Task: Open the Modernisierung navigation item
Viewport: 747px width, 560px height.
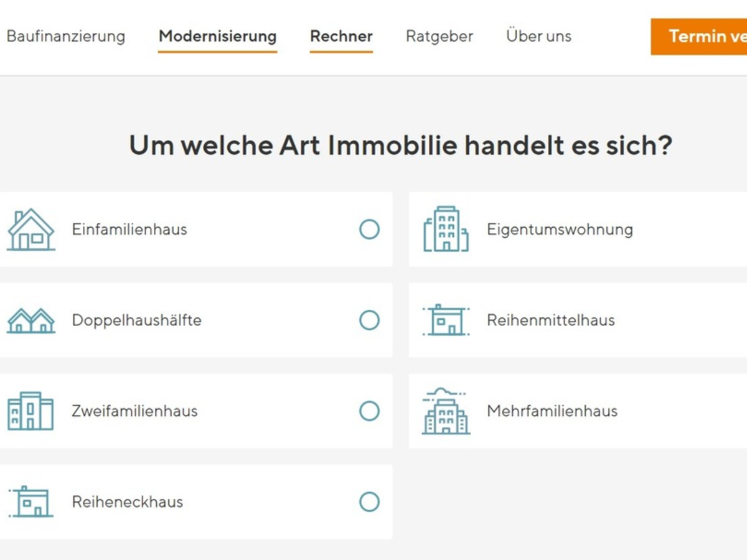Action: [x=217, y=36]
